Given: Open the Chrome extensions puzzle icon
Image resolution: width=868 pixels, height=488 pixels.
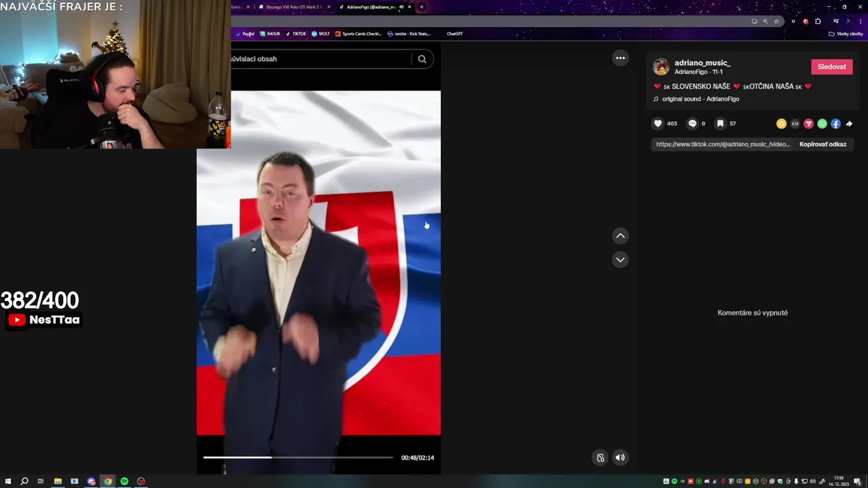Looking at the screenshot, I should 818,21.
